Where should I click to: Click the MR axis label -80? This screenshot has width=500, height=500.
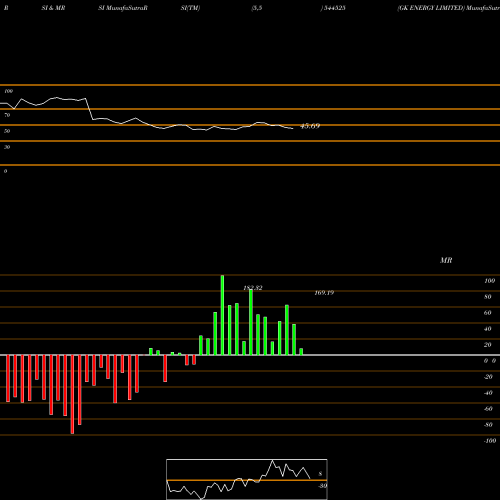click(x=488, y=425)
